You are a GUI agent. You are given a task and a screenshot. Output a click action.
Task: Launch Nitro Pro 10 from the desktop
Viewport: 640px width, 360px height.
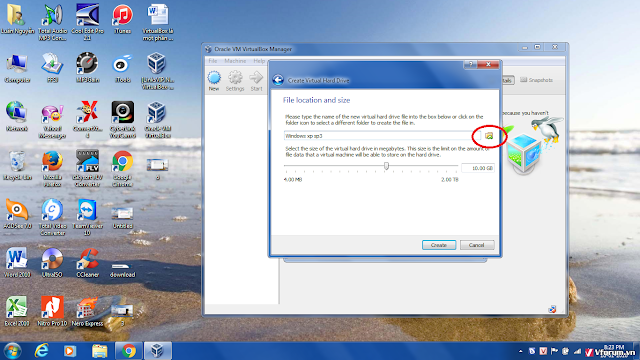click(x=53, y=311)
